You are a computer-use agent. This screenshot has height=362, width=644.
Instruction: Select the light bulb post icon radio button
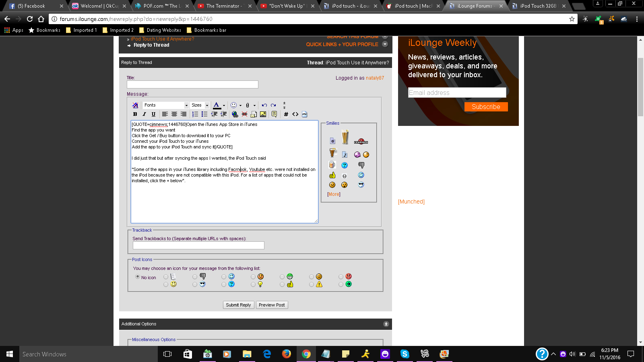click(x=253, y=284)
